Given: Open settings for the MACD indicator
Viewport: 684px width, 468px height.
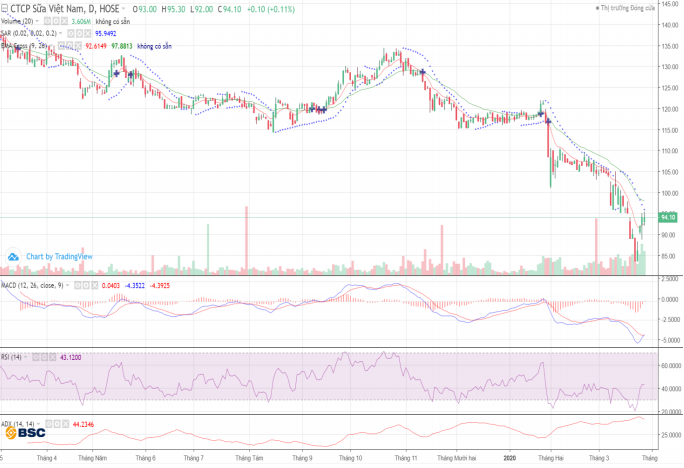Looking at the screenshot, I should point(86,285).
